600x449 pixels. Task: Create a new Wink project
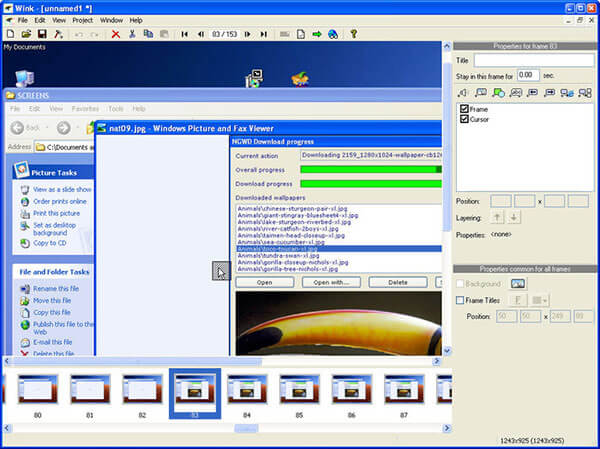click(x=11, y=34)
